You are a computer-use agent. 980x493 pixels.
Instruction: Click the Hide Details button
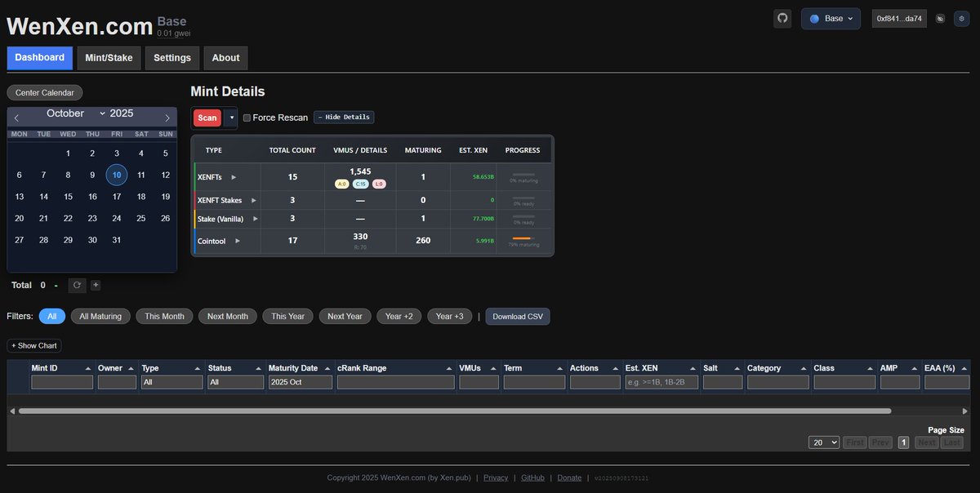(344, 118)
